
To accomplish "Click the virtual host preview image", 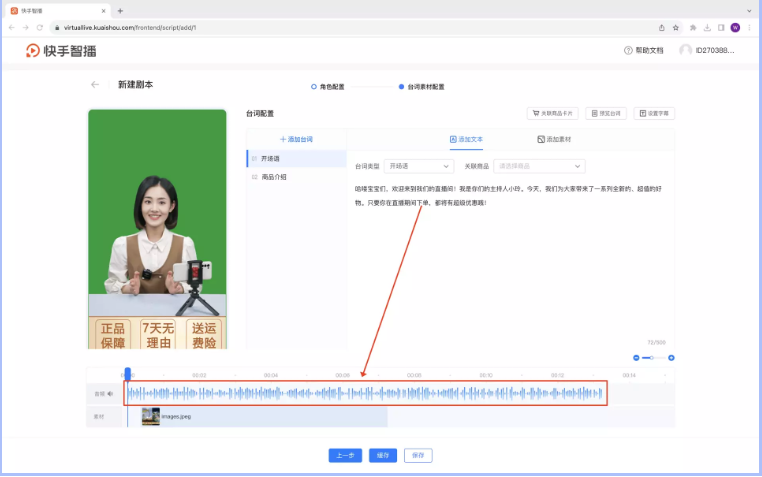I will point(157,229).
